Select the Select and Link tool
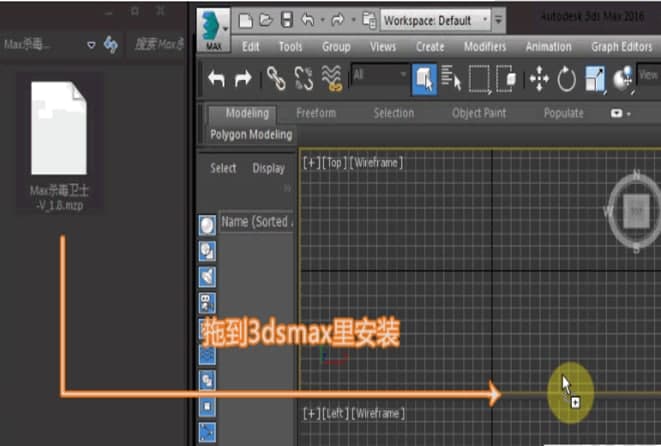 click(276, 78)
